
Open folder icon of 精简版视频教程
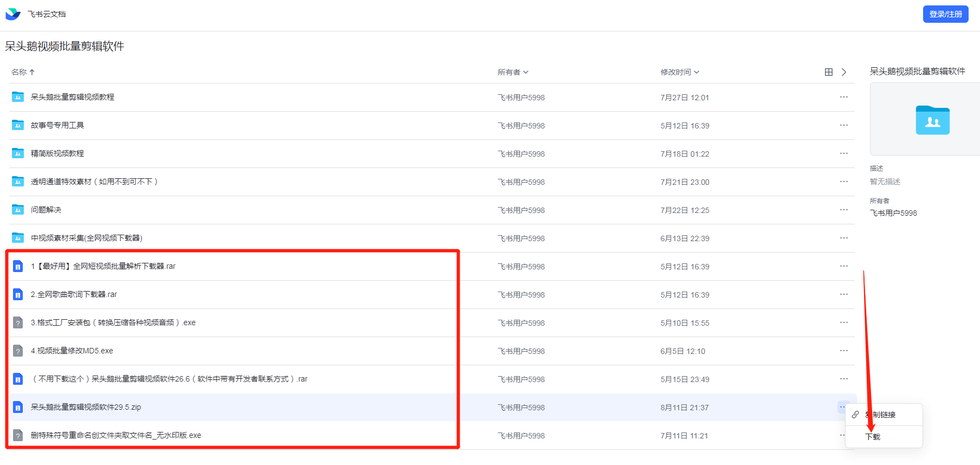(18, 153)
